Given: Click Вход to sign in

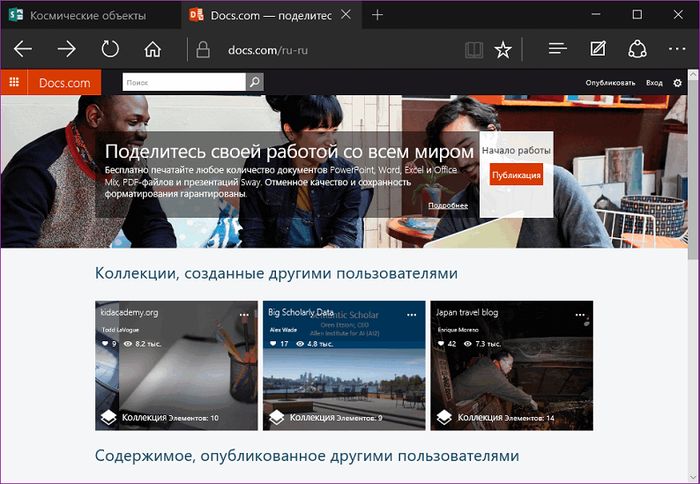Looking at the screenshot, I should point(654,83).
